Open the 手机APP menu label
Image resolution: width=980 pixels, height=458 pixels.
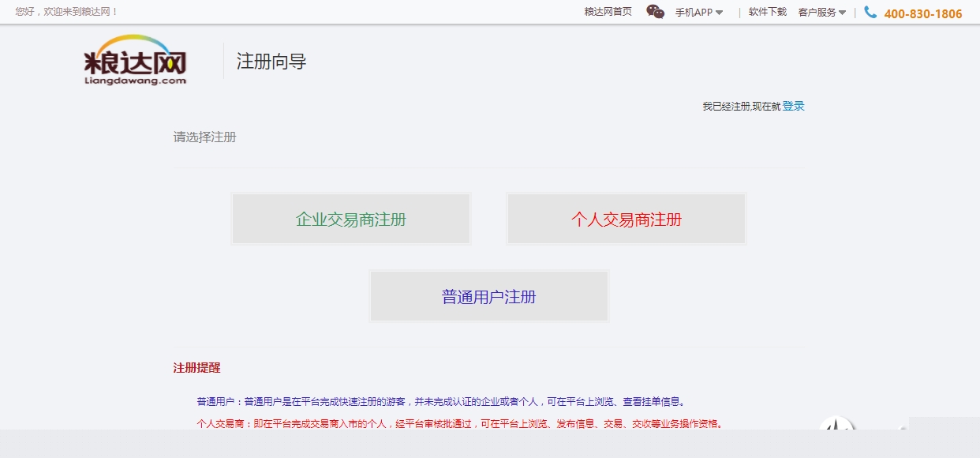(x=694, y=13)
